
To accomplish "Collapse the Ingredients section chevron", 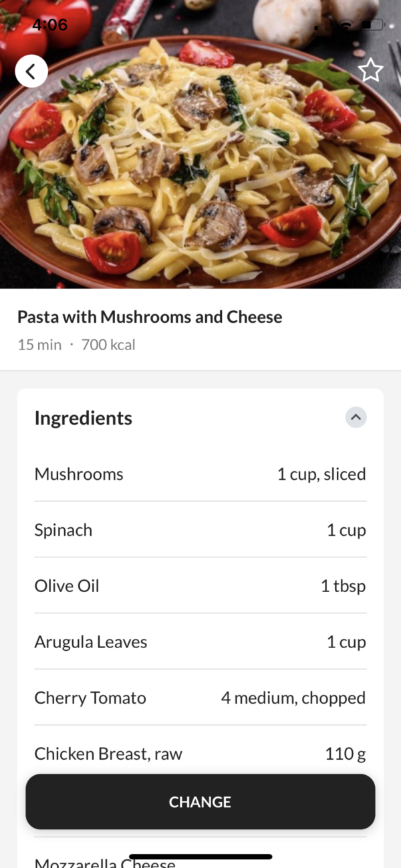I will (x=356, y=418).
